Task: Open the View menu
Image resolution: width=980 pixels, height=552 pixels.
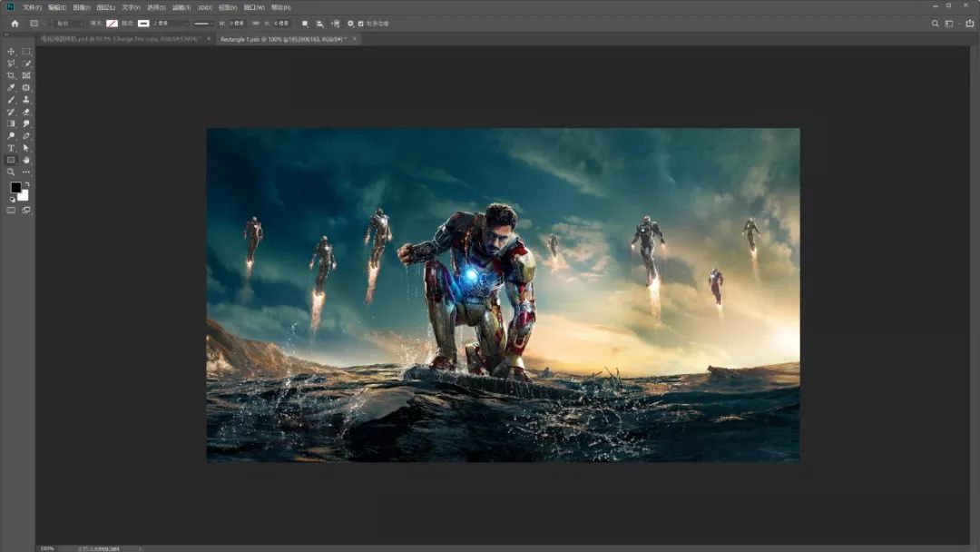Action: tap(228, 7)
